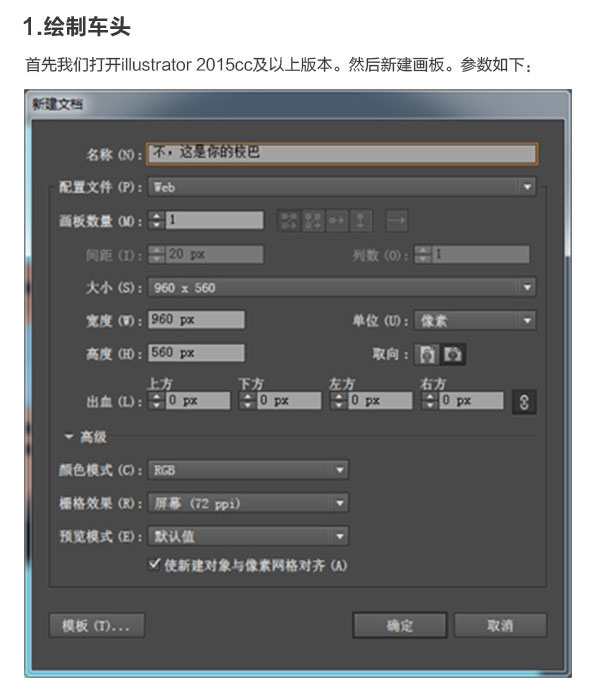Click the 右方 right bleed stepper
The image size is (600, 683).
[x=430, y=400]
